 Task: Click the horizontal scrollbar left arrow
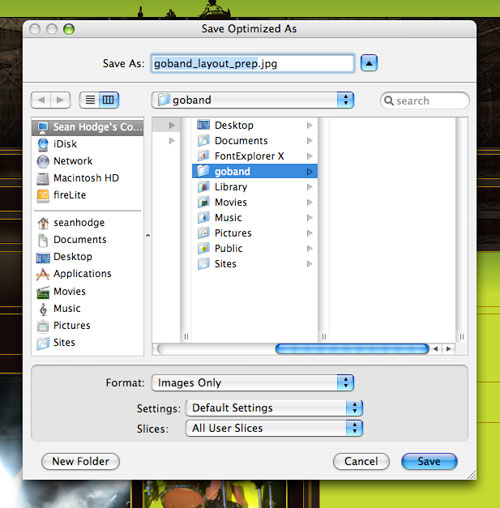tap(436, 349)
